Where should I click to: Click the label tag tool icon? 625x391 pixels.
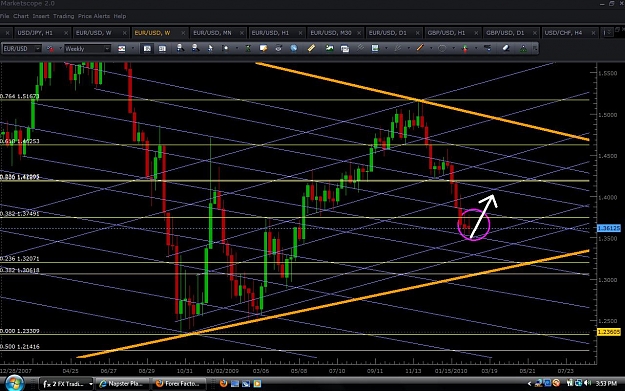point(487,48)
